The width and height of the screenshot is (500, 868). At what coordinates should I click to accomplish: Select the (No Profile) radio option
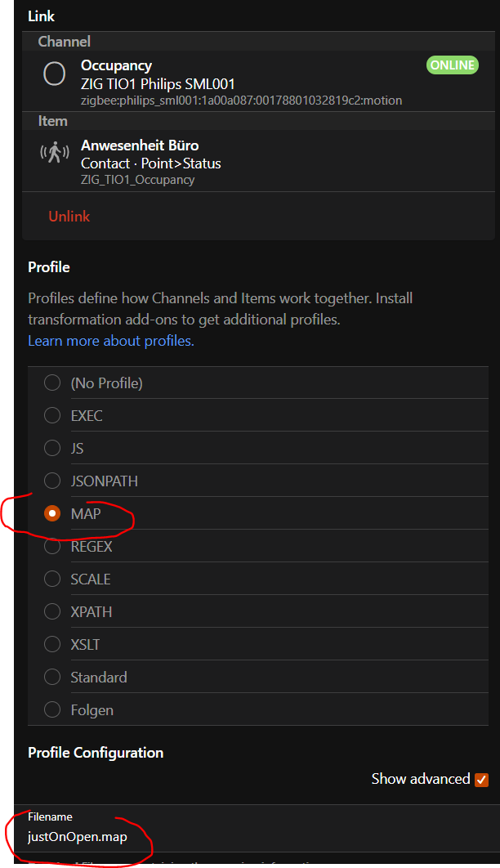tap(52, 383)
